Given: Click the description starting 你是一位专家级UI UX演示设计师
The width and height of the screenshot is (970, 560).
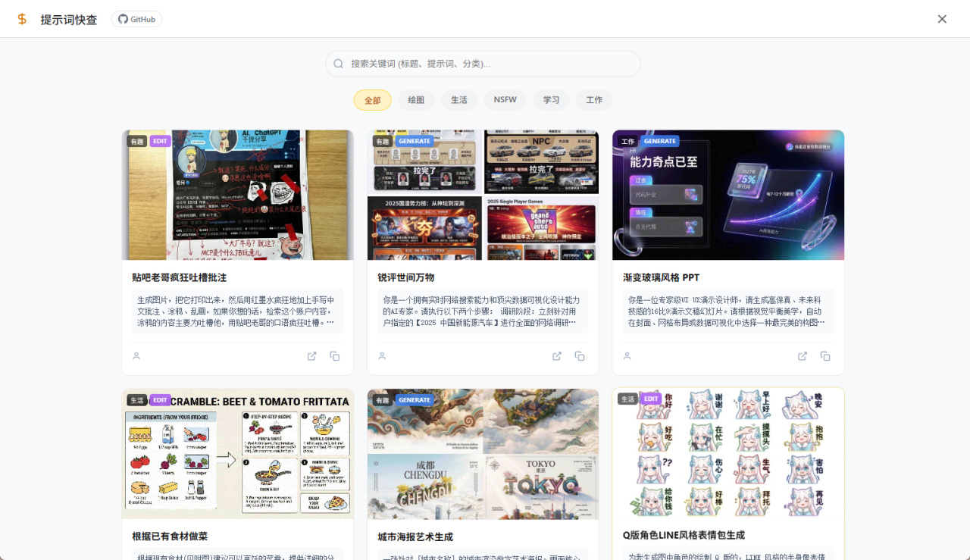Looking at the screenshot, I should (728, 311).
